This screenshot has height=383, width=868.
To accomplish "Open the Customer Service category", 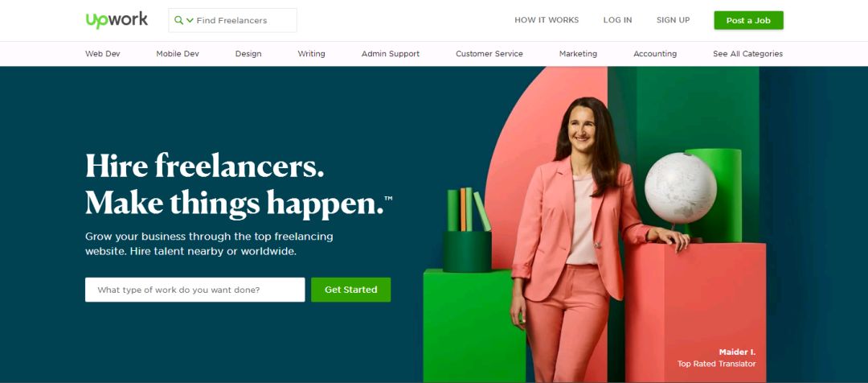I will (x=489, y=54).
